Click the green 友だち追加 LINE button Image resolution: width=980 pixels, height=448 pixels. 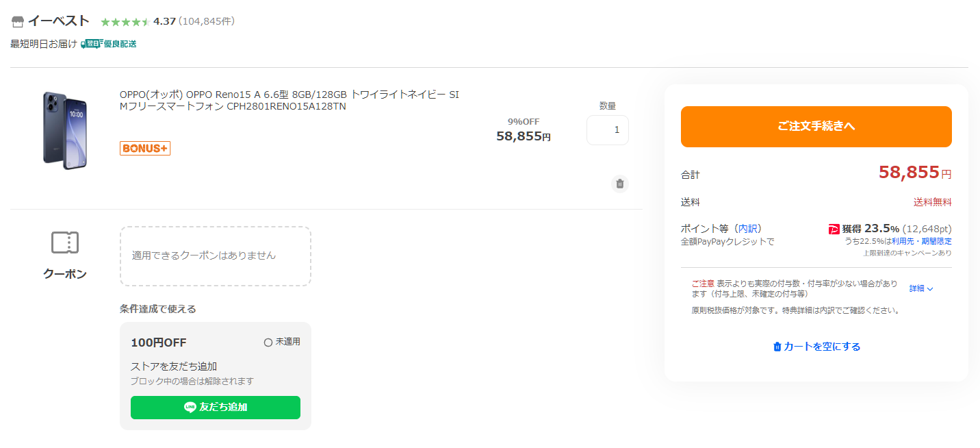pyautogui.click(x=216, y=407)
